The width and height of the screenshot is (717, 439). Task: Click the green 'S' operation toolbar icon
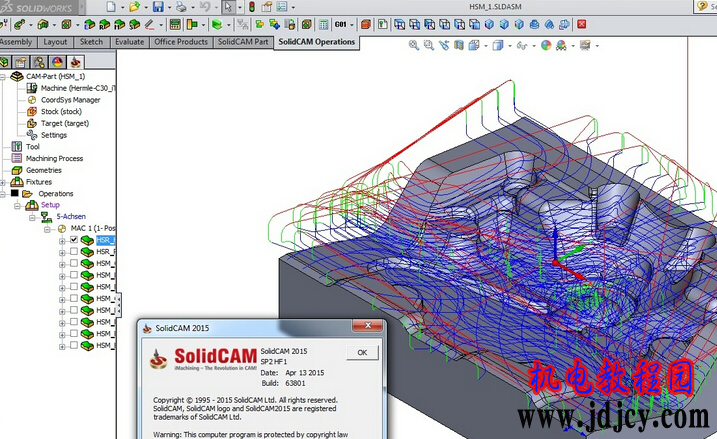tap(134, 25)
